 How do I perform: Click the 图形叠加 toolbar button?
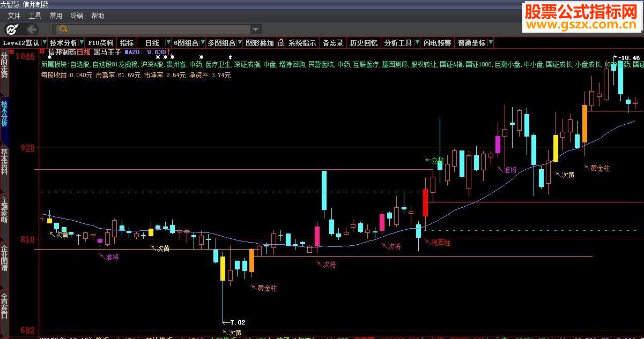[260, 43]
